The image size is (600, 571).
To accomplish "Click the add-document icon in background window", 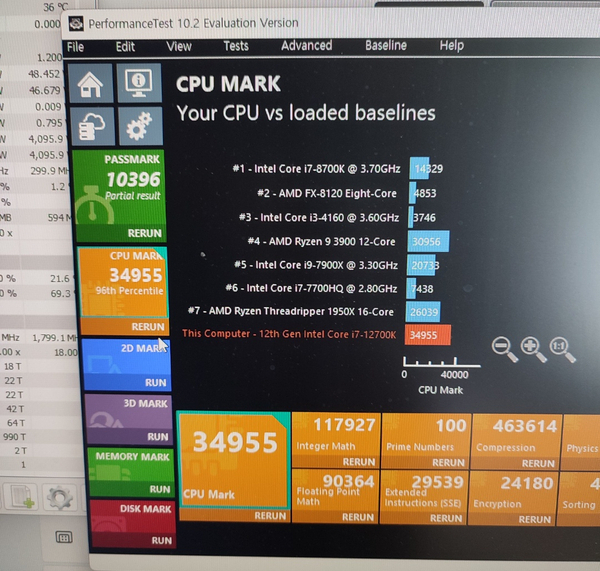I will (21, 496).
